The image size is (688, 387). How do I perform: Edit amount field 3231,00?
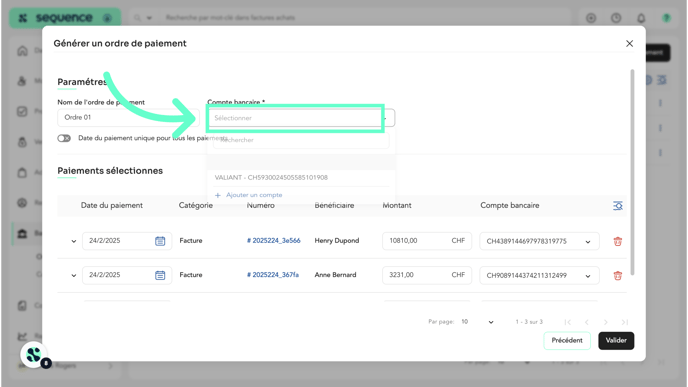tap(427, 275)
